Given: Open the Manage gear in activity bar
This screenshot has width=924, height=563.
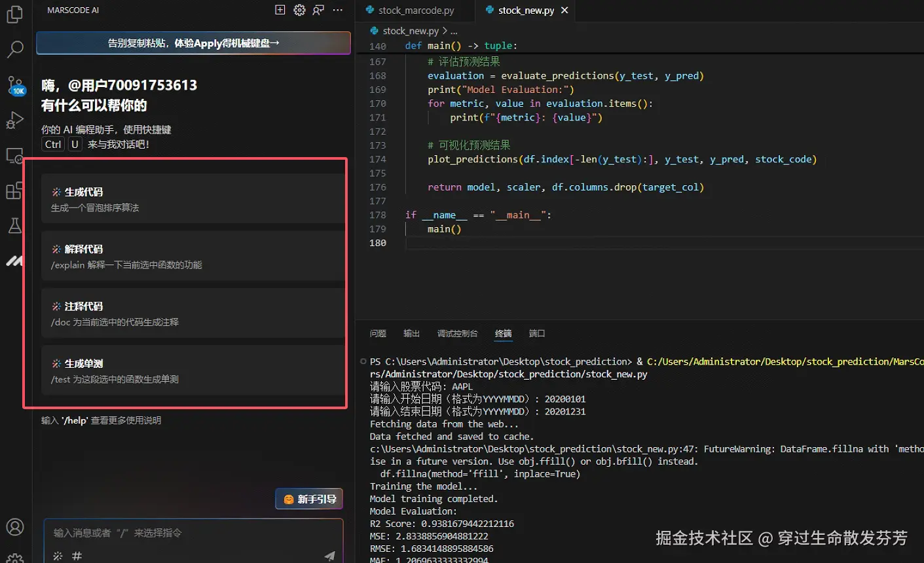Looking at the screenshot, I should 14,558.
